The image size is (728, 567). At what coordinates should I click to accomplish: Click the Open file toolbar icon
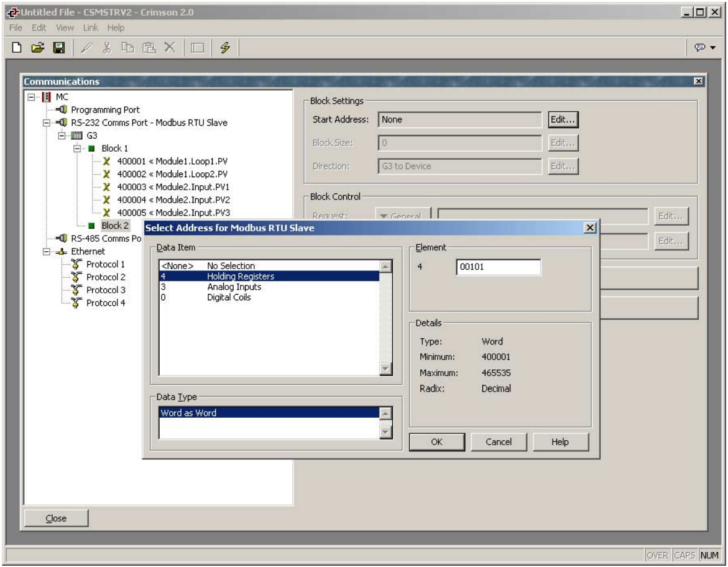coord(37,47)
